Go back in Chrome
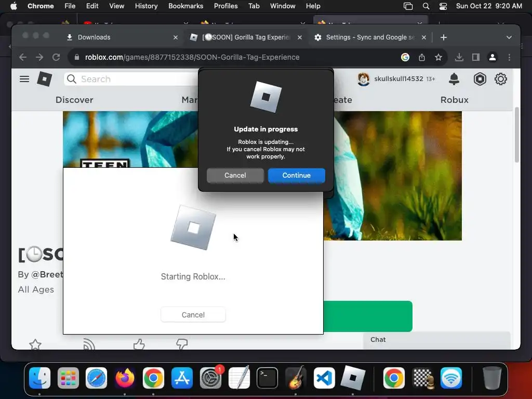This screenshot has height=399, width=532. [x=23, y=57]
